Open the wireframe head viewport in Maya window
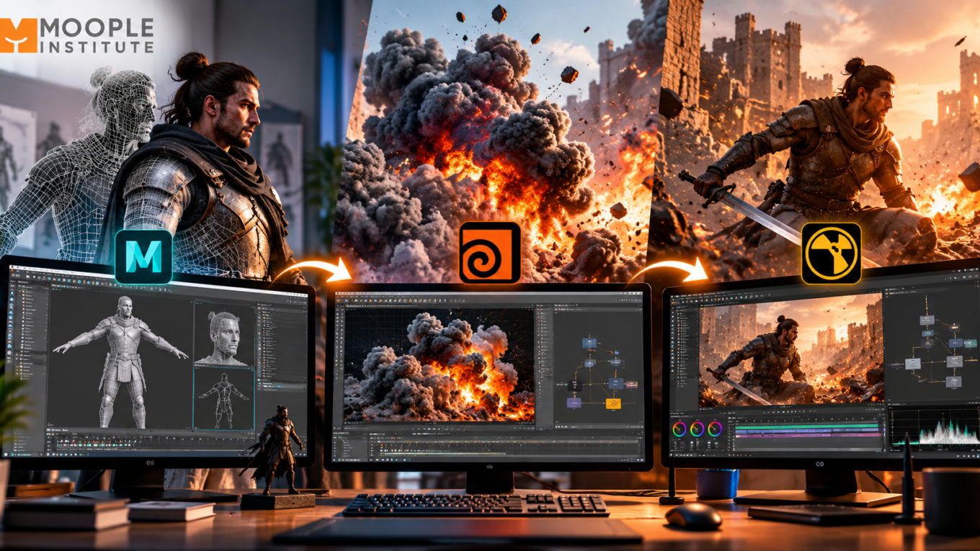 (x=223, y=333)
